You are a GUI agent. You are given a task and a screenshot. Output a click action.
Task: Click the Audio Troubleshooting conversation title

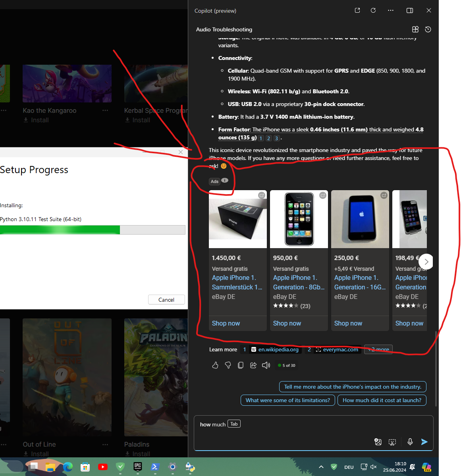click(x=224, y=29)
